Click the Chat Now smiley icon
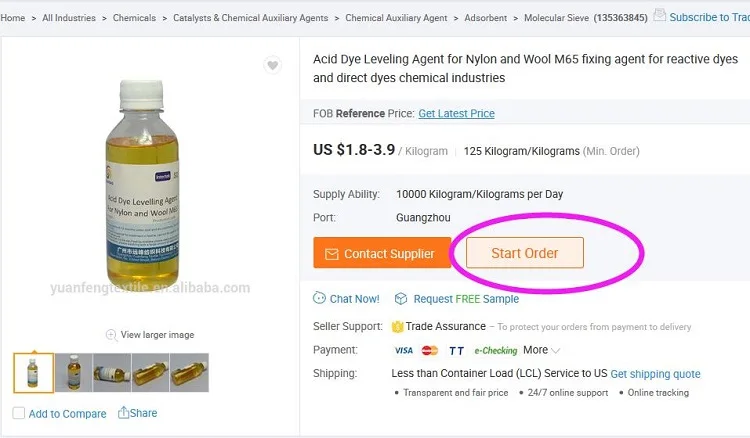The width and height of the screenshot is (750, 438). click(319, 298)
